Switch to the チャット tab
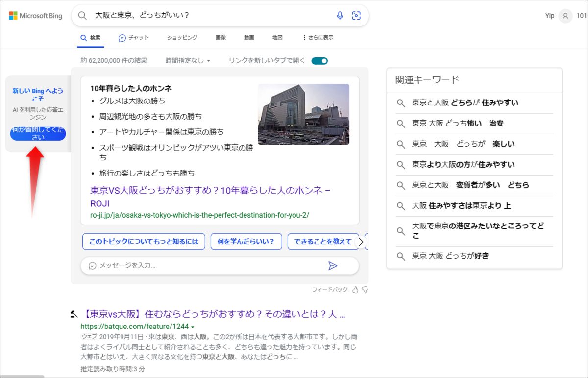The image size is (588, 378). pos(133,37)
